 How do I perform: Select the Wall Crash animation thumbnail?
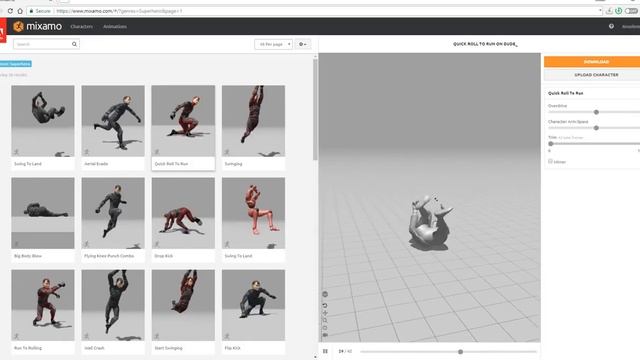pos(113,305)
